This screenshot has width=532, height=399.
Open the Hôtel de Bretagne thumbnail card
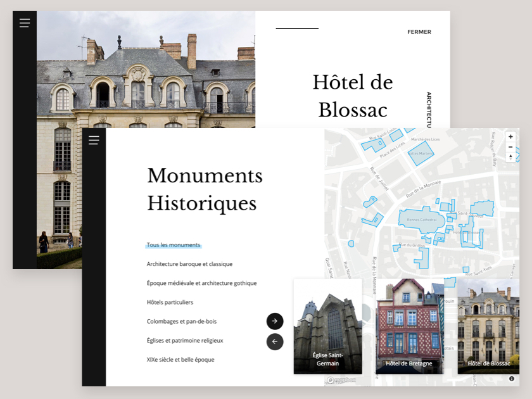click(408, 326)
